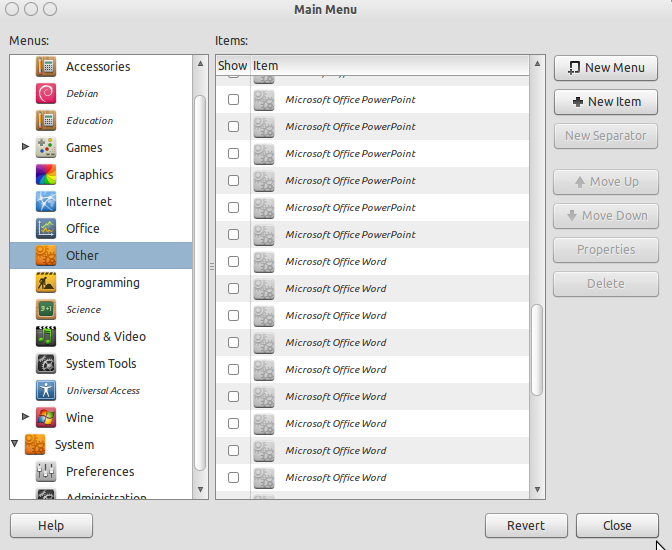672x550 pixels.
Task: Click the Items list scroll-up arrow
Action: click(x=537, y=63)
